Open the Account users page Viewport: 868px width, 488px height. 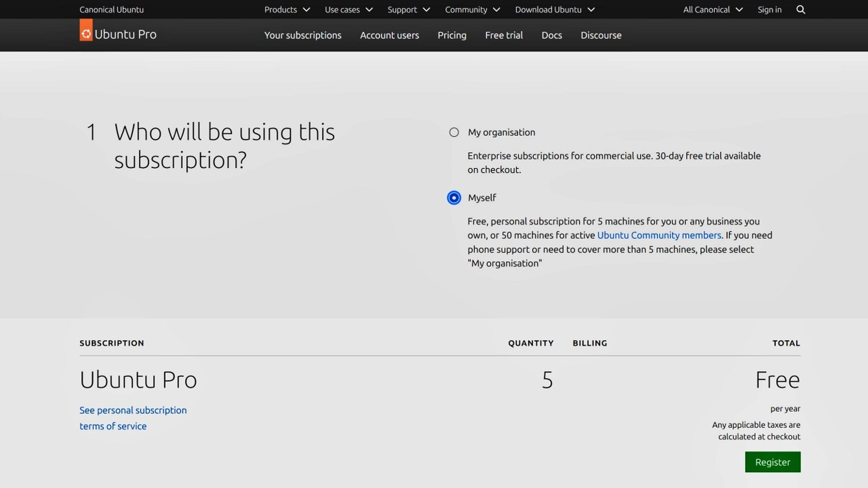(x=389, y=35)
